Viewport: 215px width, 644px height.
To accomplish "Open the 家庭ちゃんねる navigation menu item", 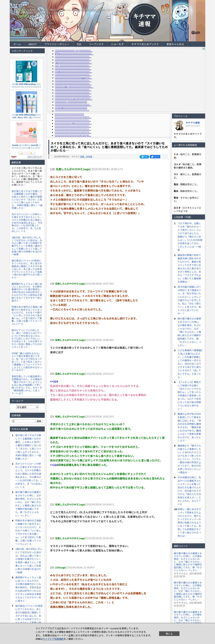I will (175, 44).
